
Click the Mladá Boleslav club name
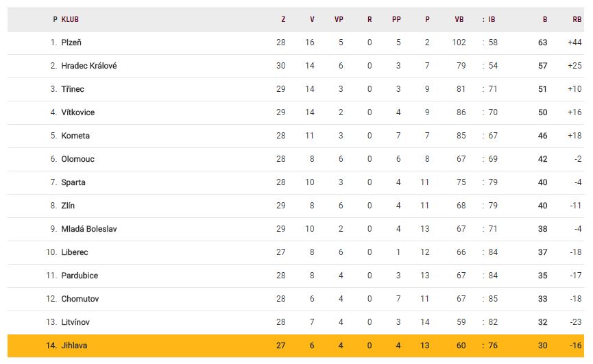[88, 229]
